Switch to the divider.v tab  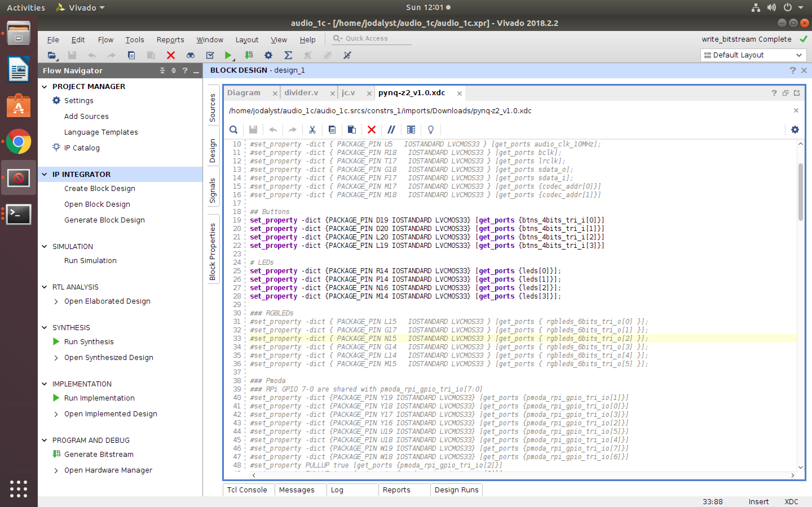(301, 93)
